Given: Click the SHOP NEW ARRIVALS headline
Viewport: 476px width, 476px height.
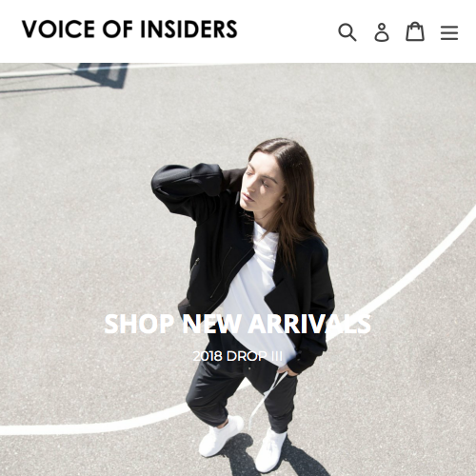Looking at the screenshot, I should coord(237,324).
